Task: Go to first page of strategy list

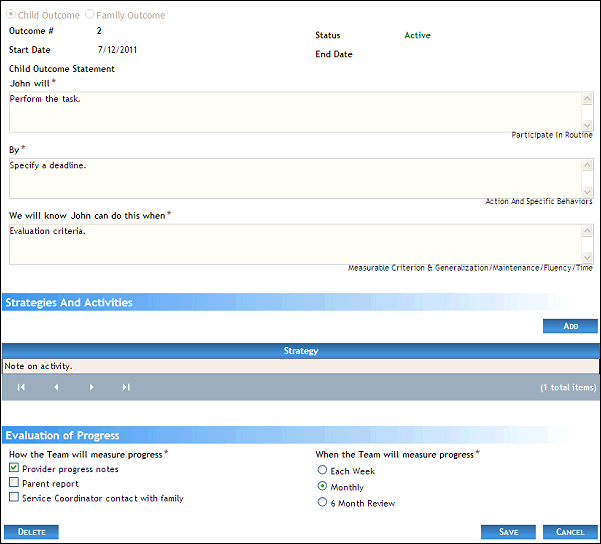Action: [x=21, y=387]
